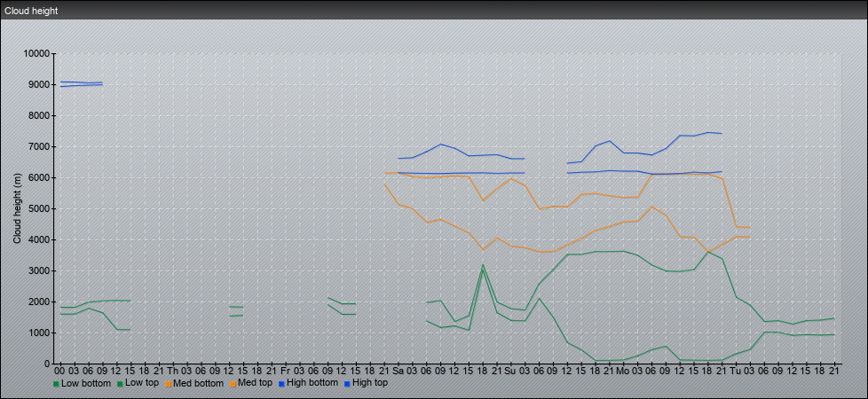Click the 'Fr' day marker on x-axis
The height and width of the screenshot is (399, 868).
[x=285, y=371]
